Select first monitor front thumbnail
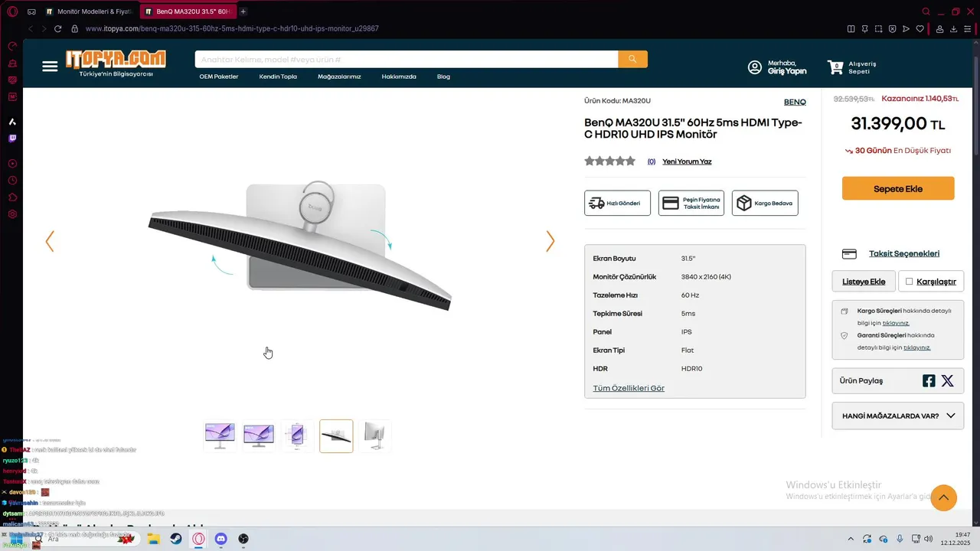Viewport: 980px width, 551px height. pyautogui.click(x=220, y=435)
